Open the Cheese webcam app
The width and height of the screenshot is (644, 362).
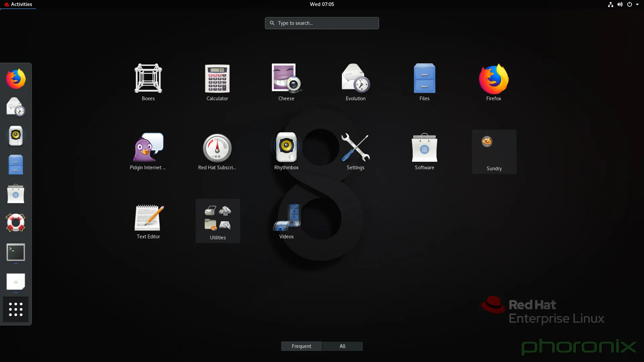pyautogui.click(x=286, y=82)
